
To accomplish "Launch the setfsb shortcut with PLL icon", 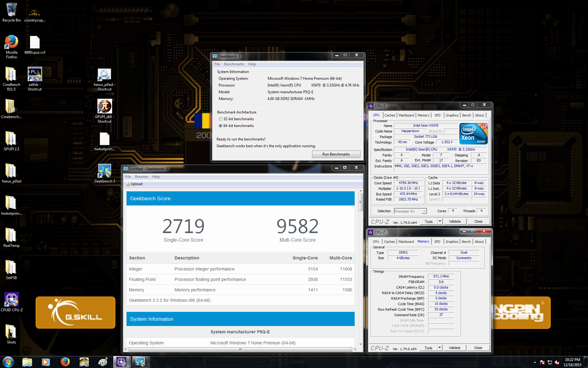I will [35, 79].
